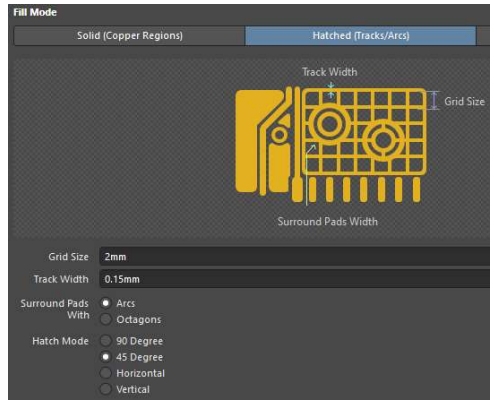Select the Hatched (Tracks/Arcs) tab

click(361, 36)
